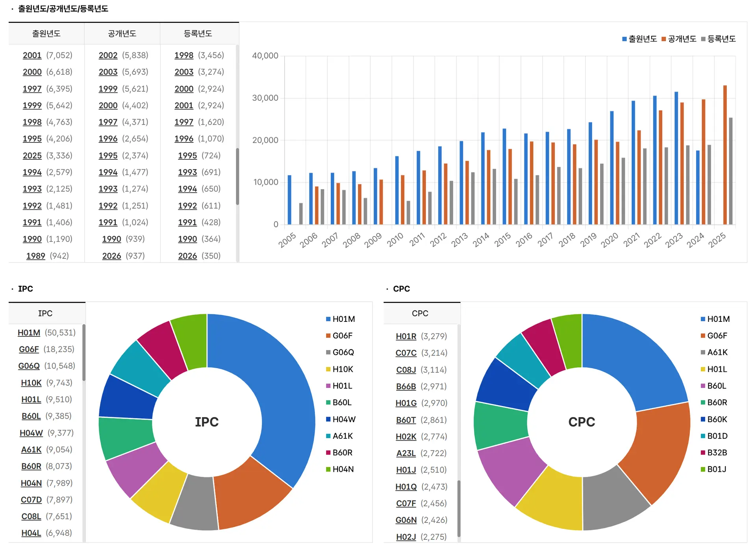Click the 등록년도 column header
Viewport: 756px width, 552px height.
pos(198,34)
